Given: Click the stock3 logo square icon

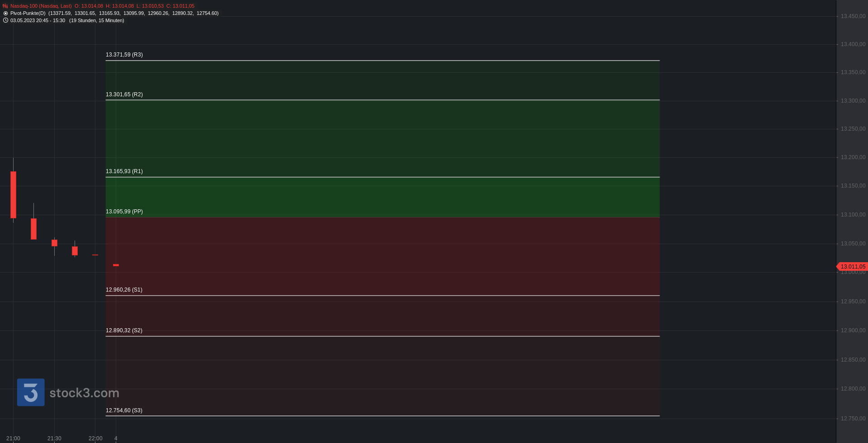Looking at the screenshot, I should 31,392.
